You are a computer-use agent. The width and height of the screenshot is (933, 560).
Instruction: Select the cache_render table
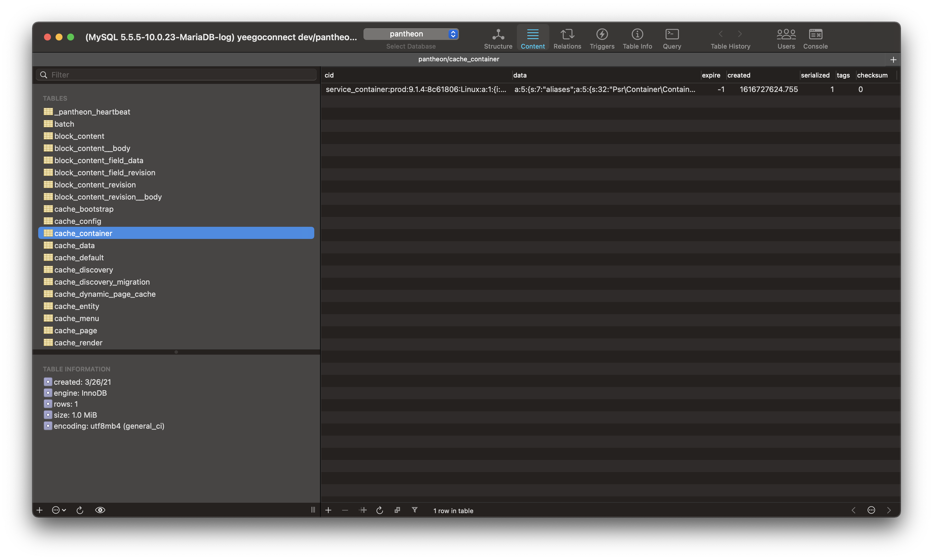[176, 342]
